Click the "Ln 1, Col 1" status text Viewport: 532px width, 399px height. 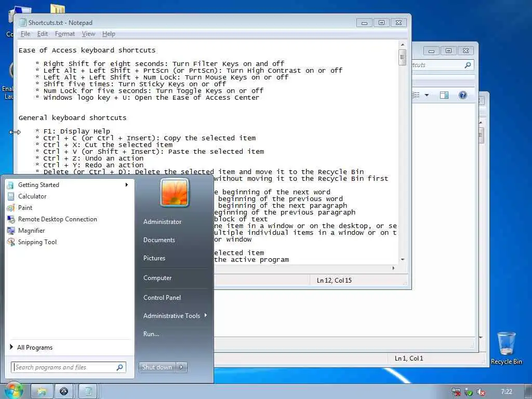pyautogui.click(x=409, y=358)
